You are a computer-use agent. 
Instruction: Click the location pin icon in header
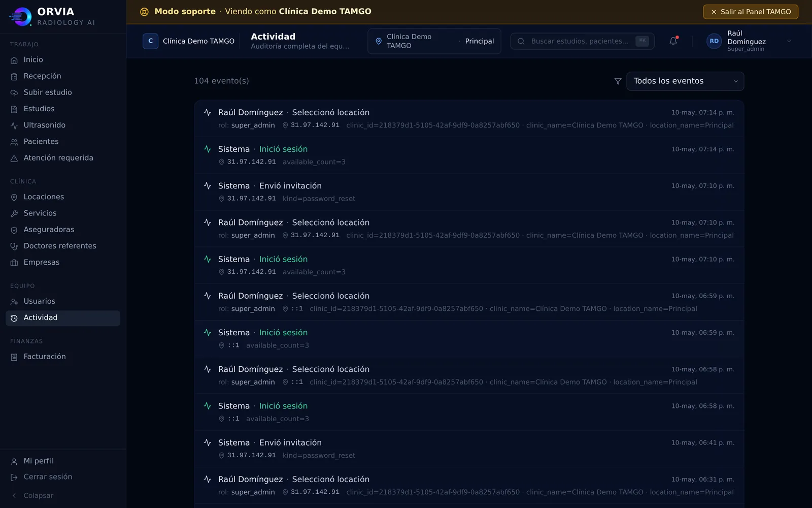pos(378,41)
